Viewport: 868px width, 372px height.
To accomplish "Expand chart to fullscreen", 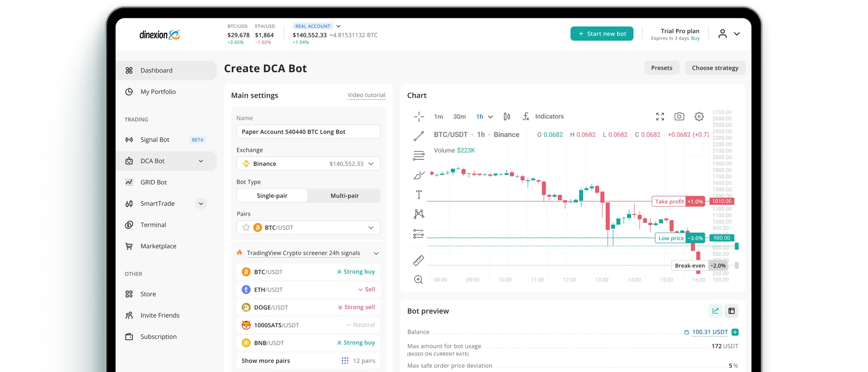I will [660, 117].
